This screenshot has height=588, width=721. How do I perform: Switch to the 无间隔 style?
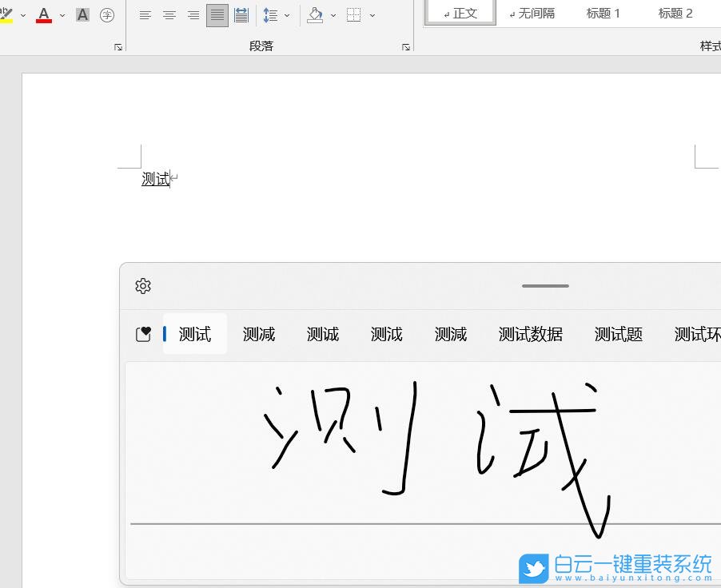(532, 13)
